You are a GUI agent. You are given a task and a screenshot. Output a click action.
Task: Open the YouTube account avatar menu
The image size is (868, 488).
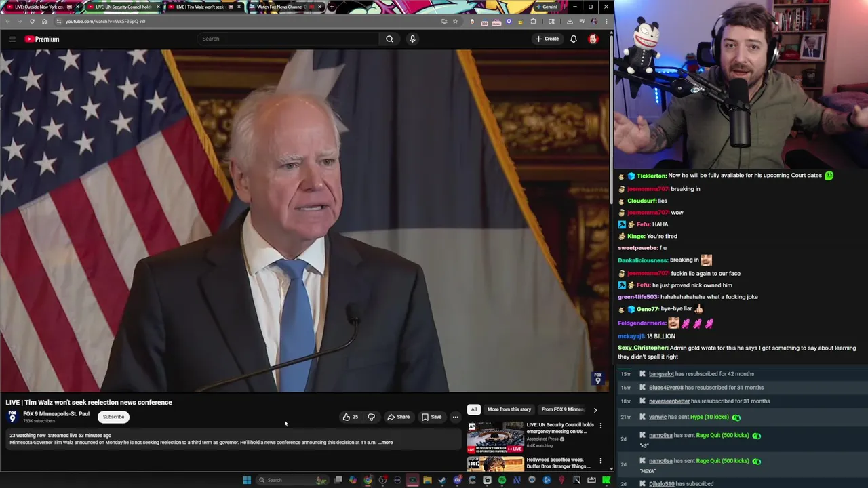tap(593, 39)
